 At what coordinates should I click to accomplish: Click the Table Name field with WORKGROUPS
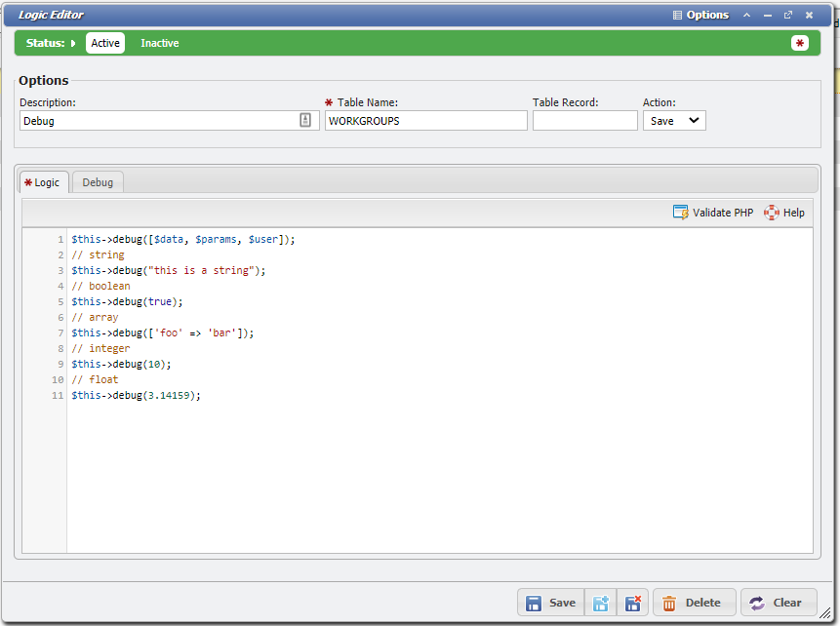coord(425,121)
